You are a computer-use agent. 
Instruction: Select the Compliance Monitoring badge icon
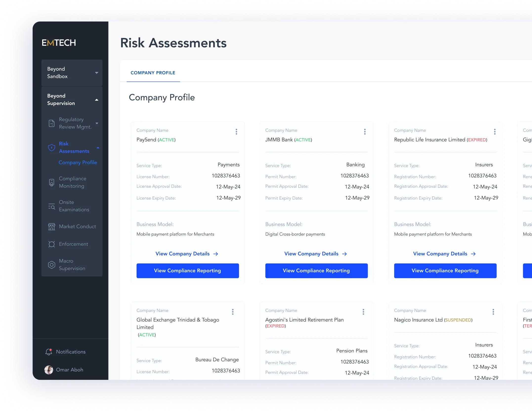[x=52, y=182]
